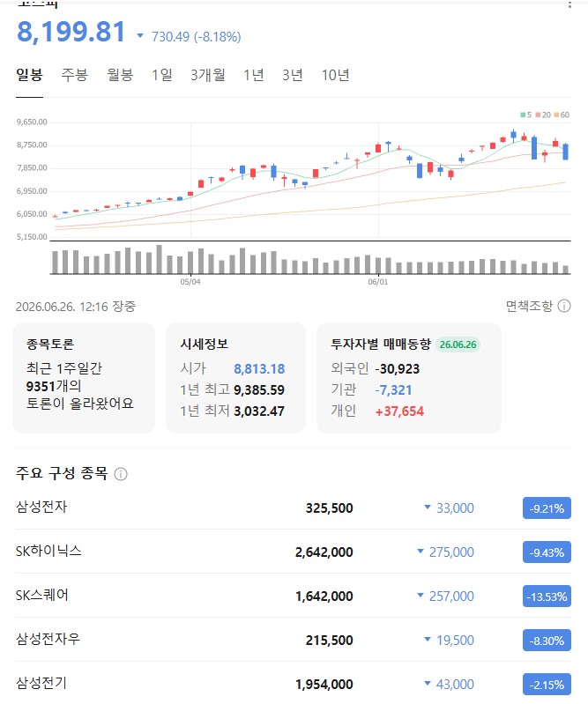Screen dimensions: 588x704
Task: Click the 외국인 value -30,923
Action: tap(397, 369)
